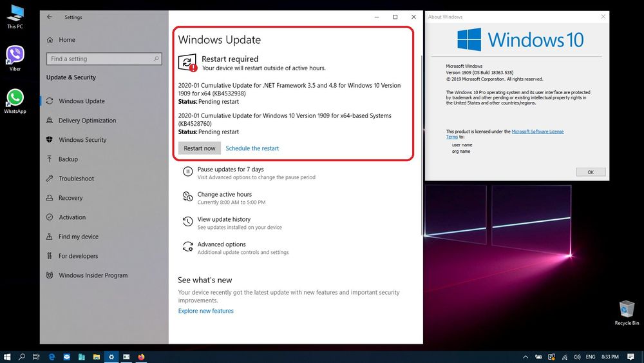The width and height of the screenshot is (644, 363).
Task: Open volume control in the tray
Action: click(577, 357)
